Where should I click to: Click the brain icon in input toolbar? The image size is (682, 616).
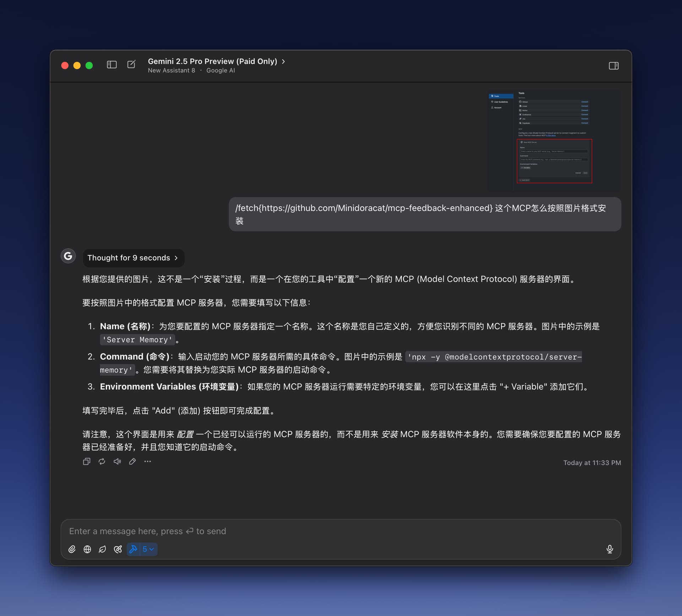[118, 550]
